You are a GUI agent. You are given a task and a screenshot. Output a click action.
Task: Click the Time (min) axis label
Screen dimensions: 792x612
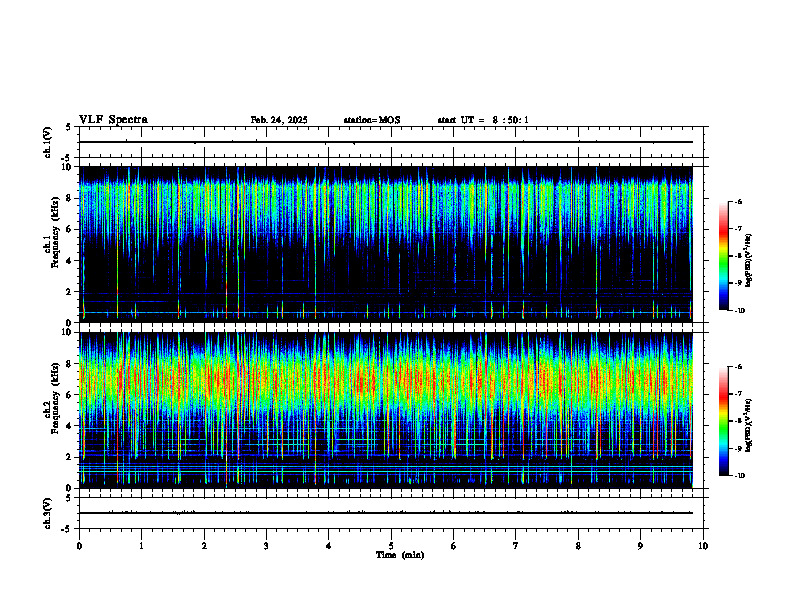400,555
